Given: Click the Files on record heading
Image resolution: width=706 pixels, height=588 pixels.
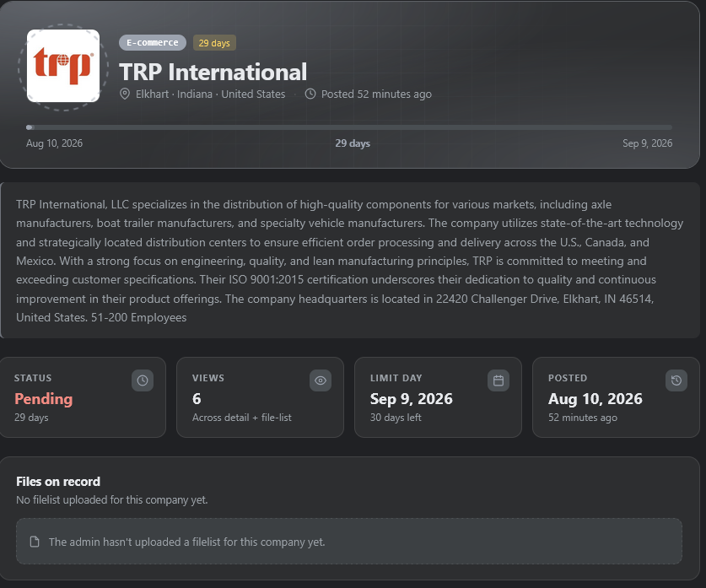Looking at the screenshot, I should tap(58, 482).
